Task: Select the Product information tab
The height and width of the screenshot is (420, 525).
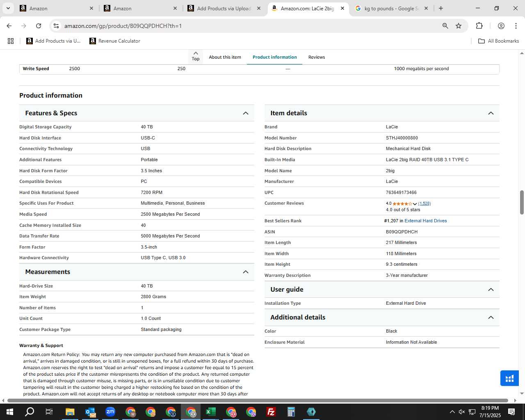Action: point(275,57)
